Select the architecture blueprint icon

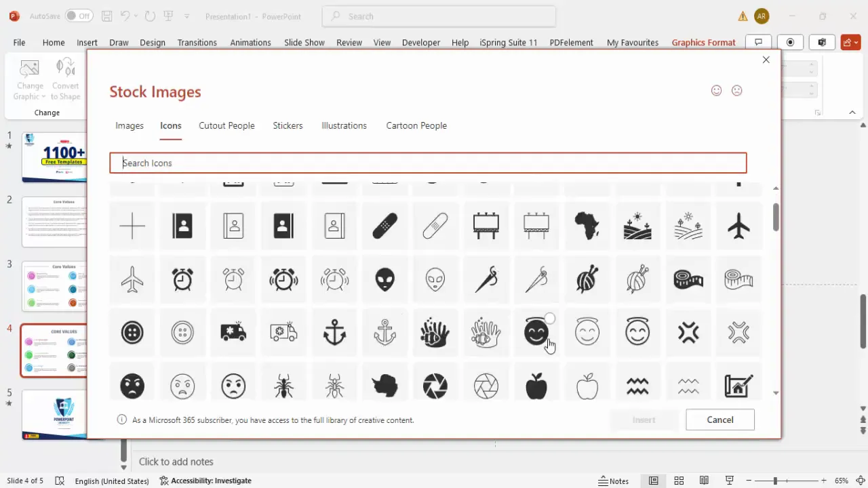(738, 386)
